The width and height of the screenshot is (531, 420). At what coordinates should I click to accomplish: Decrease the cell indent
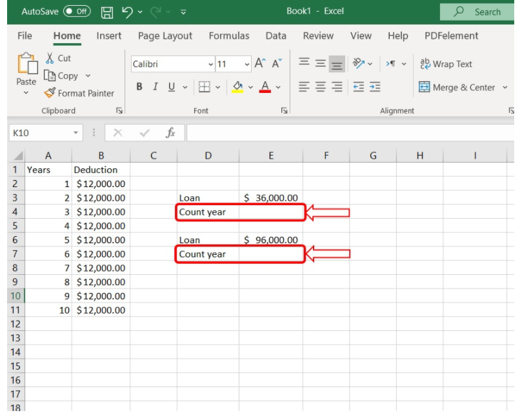click(x=358, y=87)
